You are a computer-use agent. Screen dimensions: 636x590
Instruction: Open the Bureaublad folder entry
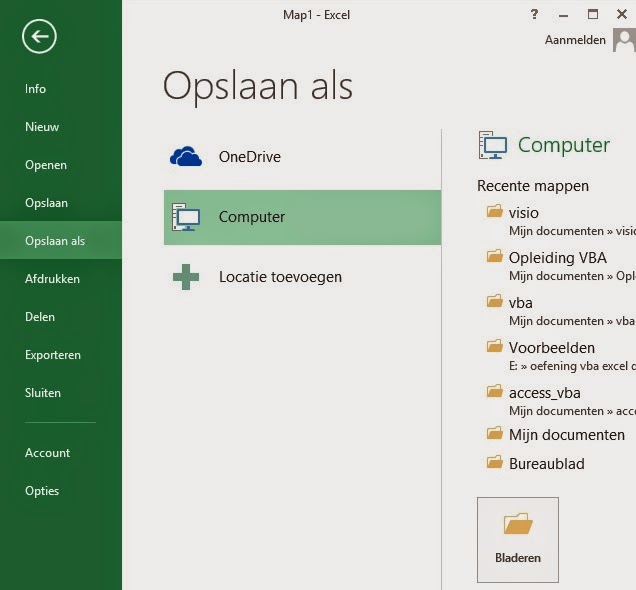(547, 463)
